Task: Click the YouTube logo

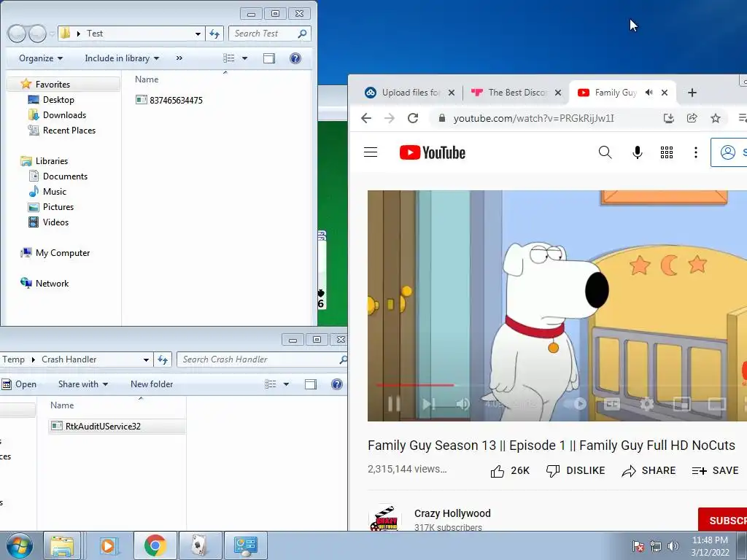Action: 432,152
